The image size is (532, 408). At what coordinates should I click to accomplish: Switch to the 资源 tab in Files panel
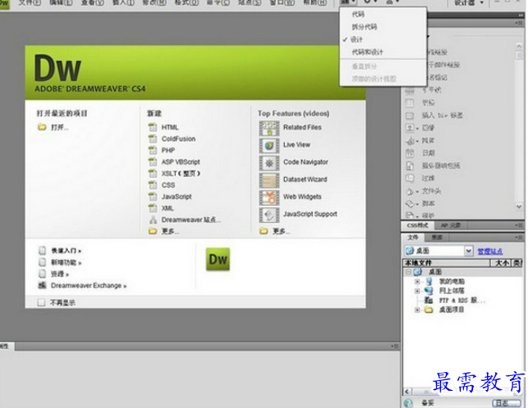point(436,237)
